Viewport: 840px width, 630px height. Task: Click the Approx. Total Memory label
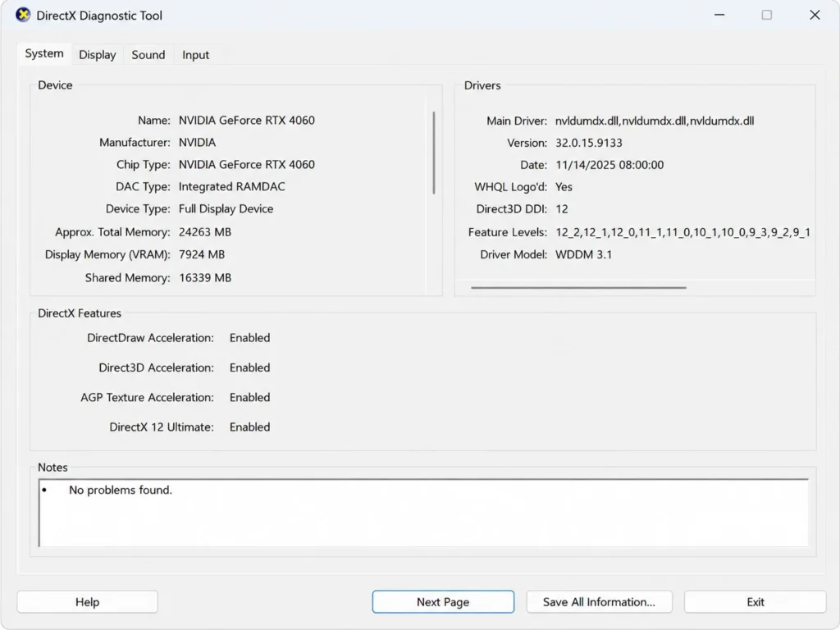click(112, 232)
